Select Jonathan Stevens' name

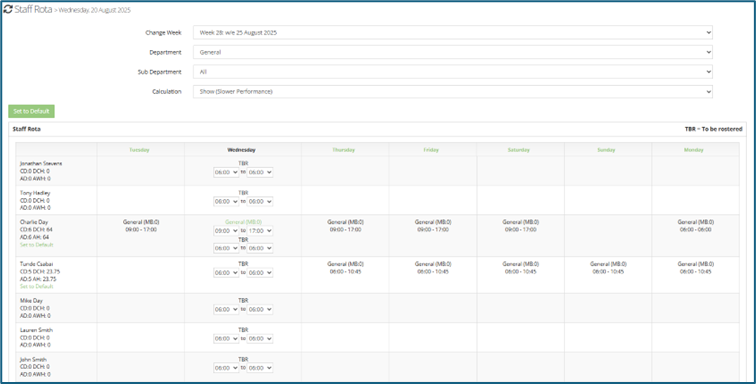(x=41, y=164)
